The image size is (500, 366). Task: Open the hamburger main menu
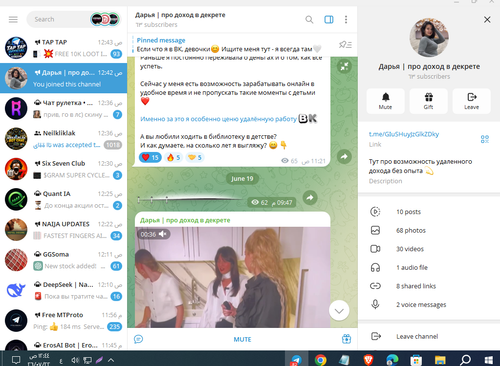coord(13,19)
